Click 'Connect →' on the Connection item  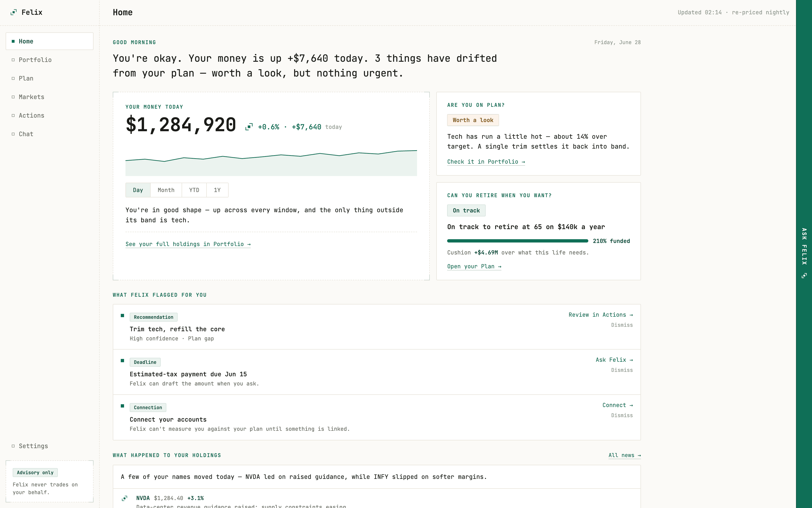point(618,405)
